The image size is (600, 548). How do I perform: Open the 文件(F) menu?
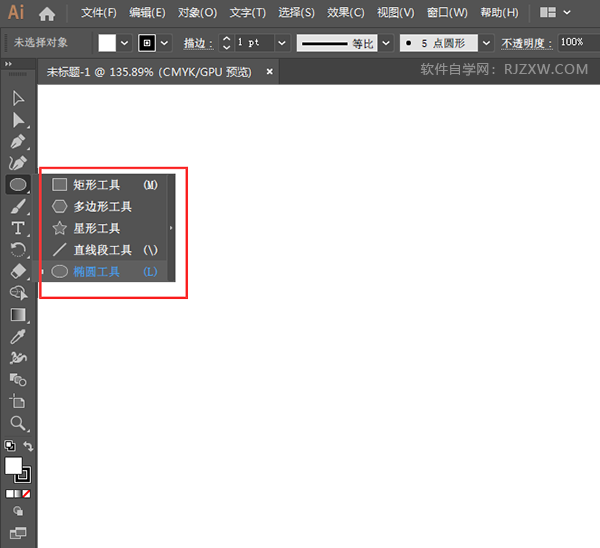98,13
